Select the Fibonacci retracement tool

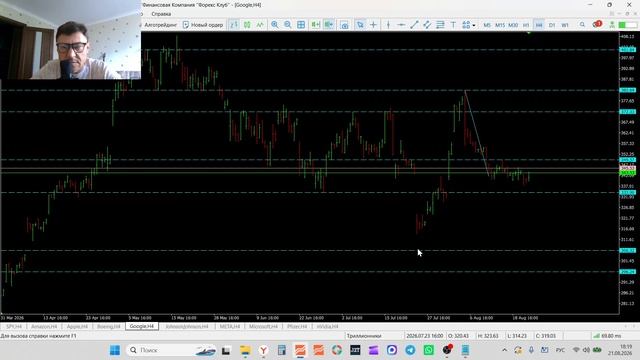click(x=440, y=25)
